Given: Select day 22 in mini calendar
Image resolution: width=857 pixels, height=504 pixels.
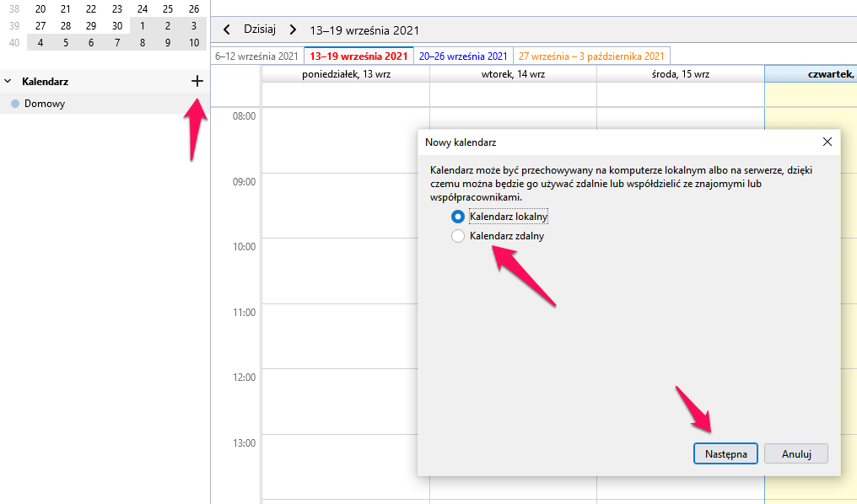Looking at the screenshot, I should tap(91, 9).
